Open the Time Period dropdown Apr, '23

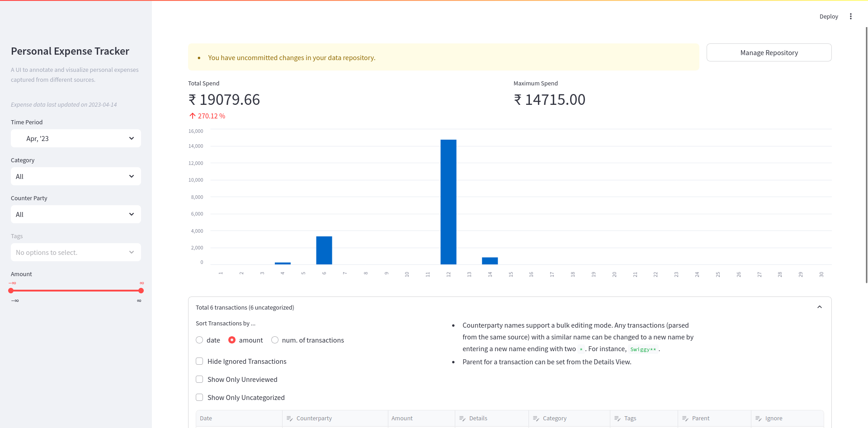pos(76,138)
